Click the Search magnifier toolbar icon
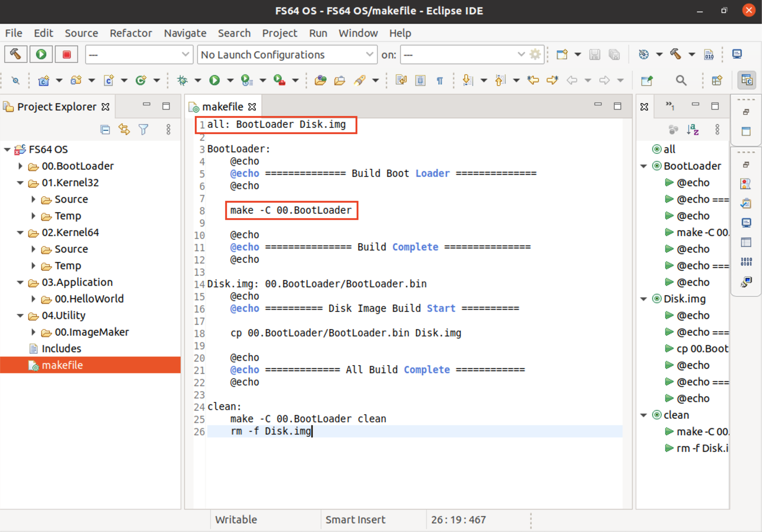 click(x=681, y=80)
